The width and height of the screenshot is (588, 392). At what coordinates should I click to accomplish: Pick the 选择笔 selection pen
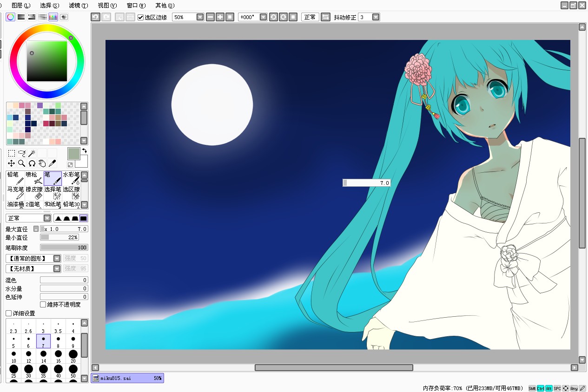click(53, 193)
